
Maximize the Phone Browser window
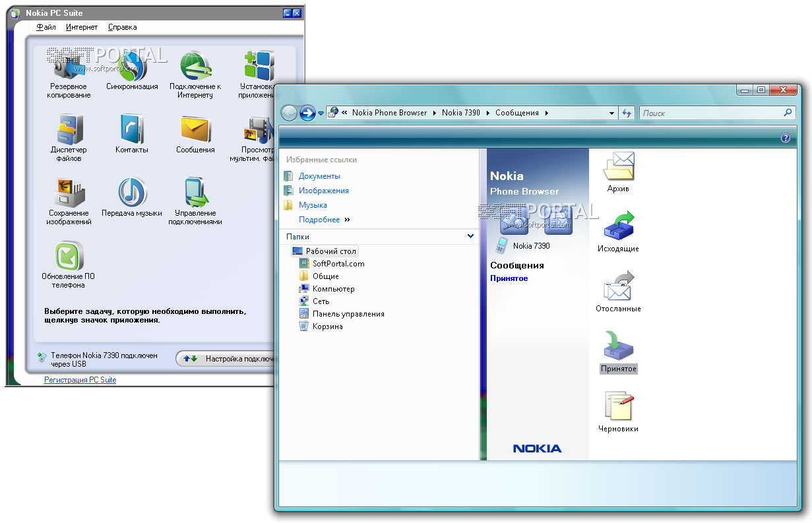(x=761, y=90)
